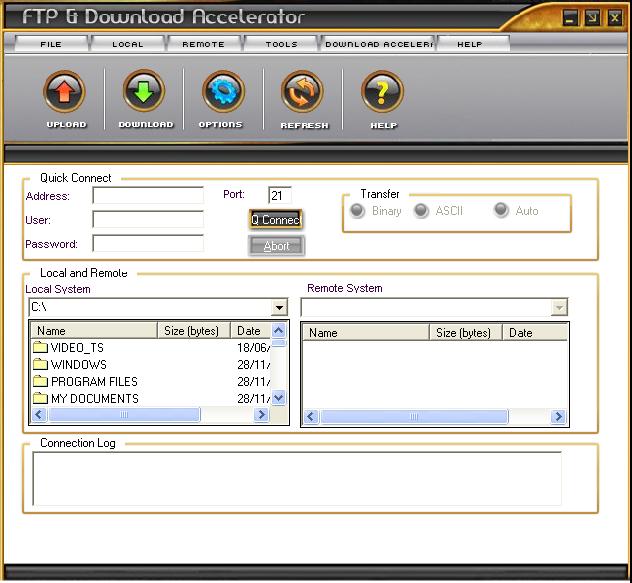Click local list scroll down arrow
Image resolution: width=632 pixels, height=583 pixels.
click(x=279, y=398)
